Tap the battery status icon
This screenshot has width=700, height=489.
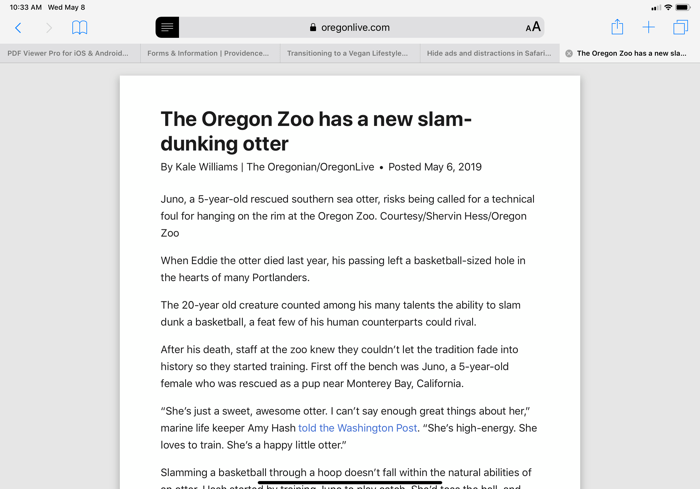point(683,7)
